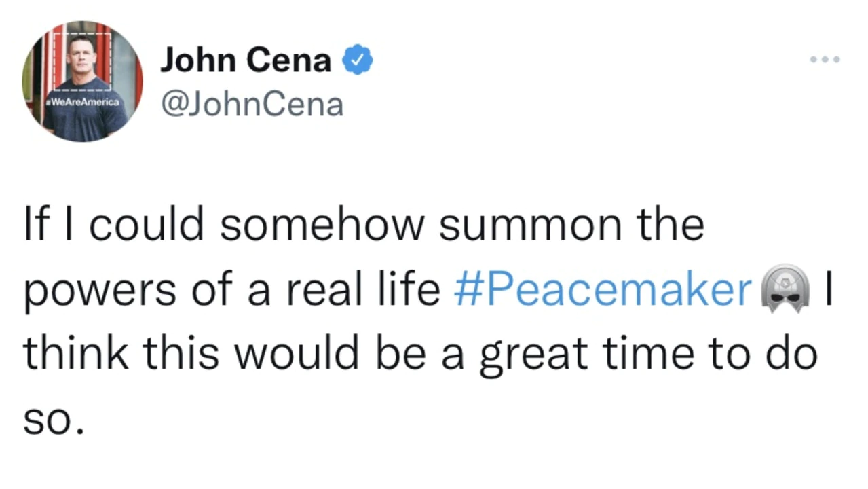Click the John Cena display name
Screen dimensions: 868x489
click(x=246, y=61)
